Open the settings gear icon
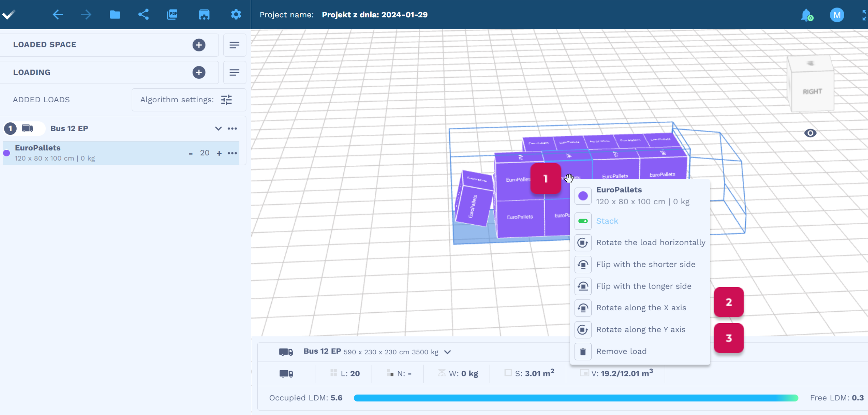 [236, 15]
